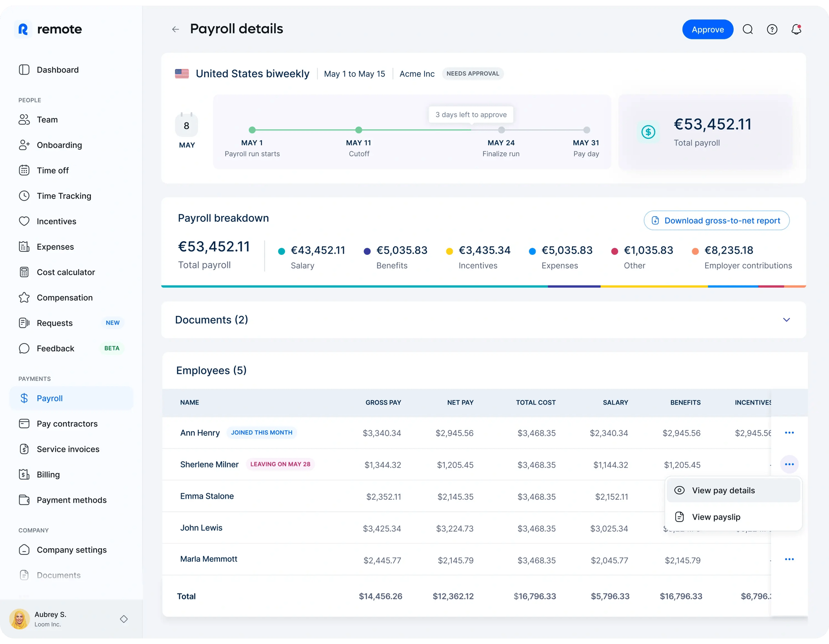Open Pay contractors in the sidebar
Image resolution: width=829 pixels, height=644 pixels.
(x=67, y=424)
